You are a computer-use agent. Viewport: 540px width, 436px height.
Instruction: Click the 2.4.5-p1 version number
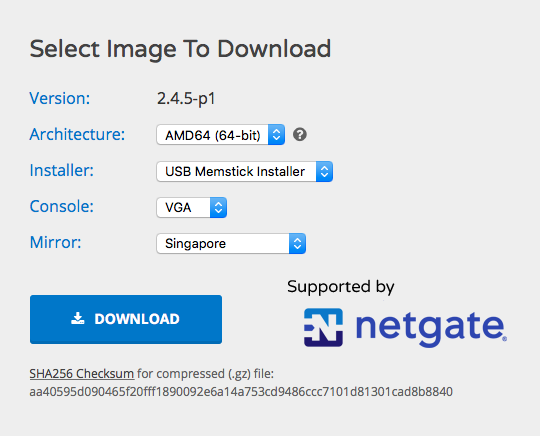[x=186, y=99]
